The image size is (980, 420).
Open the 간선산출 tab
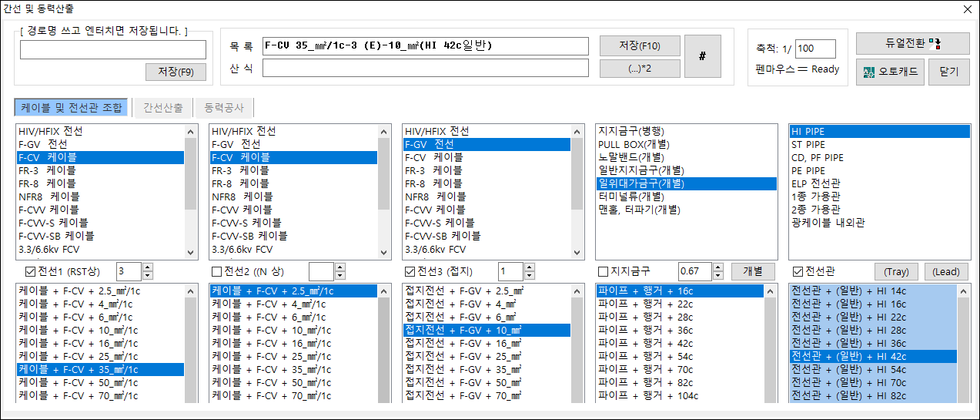pos(162,108)
